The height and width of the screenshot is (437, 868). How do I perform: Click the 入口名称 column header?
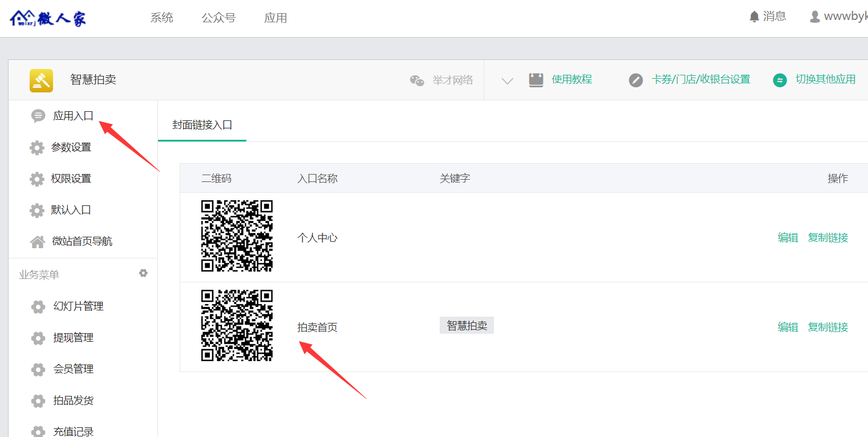[x=318, y=179]
